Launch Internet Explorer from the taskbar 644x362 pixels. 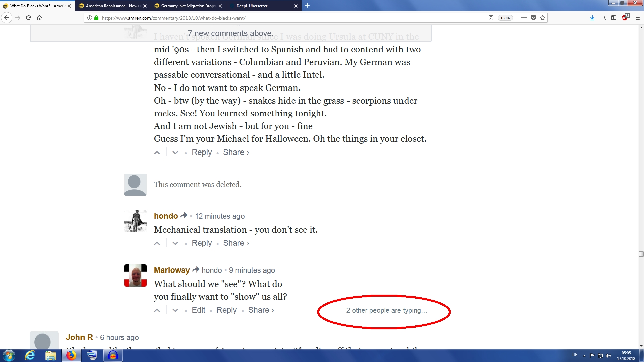30,355
